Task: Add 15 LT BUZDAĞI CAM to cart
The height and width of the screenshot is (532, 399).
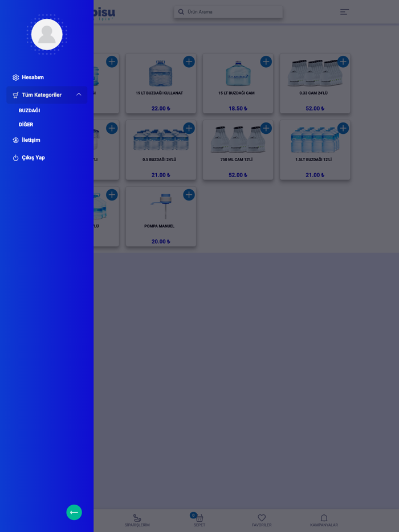Action: point(266,62)
